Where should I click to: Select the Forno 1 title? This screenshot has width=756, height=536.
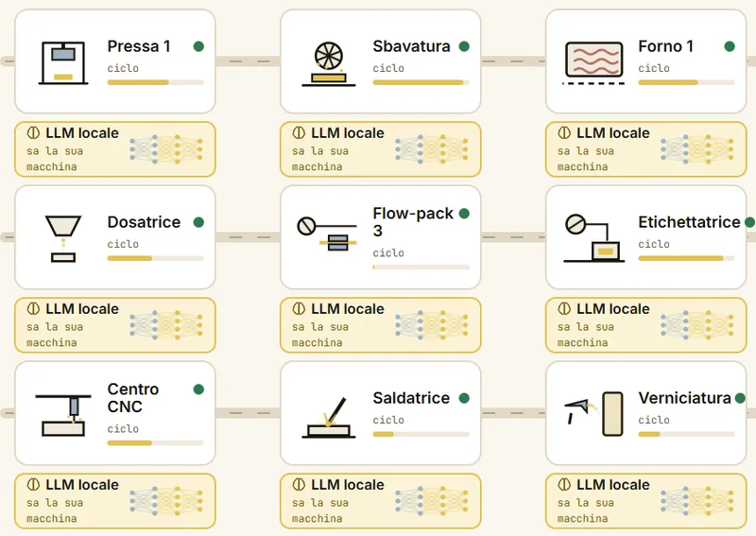[x=666, y=46]
